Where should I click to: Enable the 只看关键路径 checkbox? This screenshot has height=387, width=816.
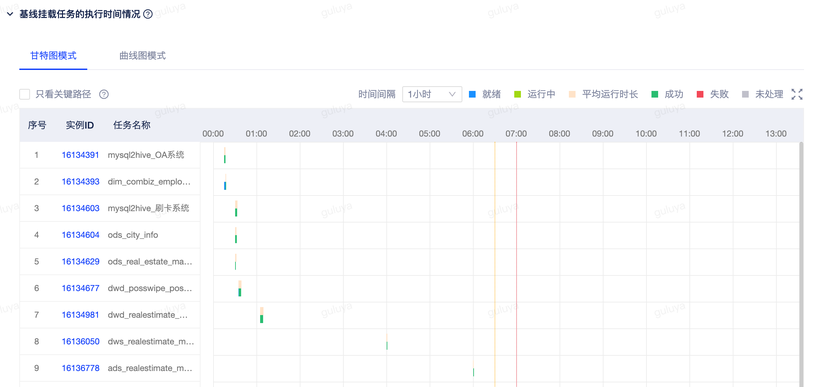pyautogui.click(x=24, y=94)
